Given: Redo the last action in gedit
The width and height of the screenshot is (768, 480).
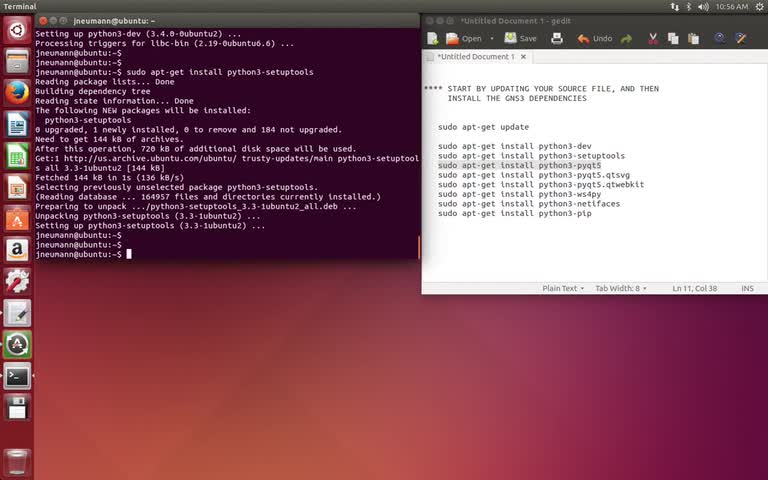Looking at the screenshot, I should tap(626, 38).
